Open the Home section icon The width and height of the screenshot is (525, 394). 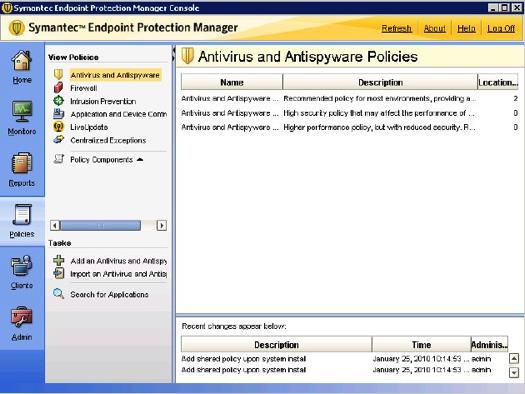[22, 61]
